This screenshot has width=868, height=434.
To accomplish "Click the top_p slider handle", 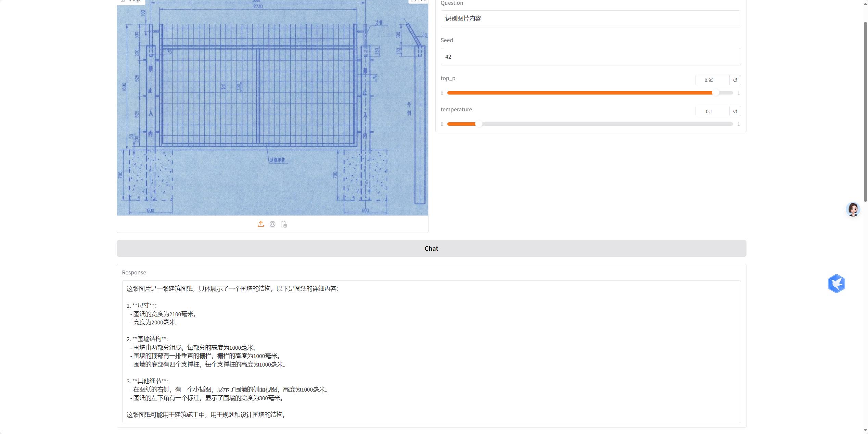I will click(x=715, y=93).
